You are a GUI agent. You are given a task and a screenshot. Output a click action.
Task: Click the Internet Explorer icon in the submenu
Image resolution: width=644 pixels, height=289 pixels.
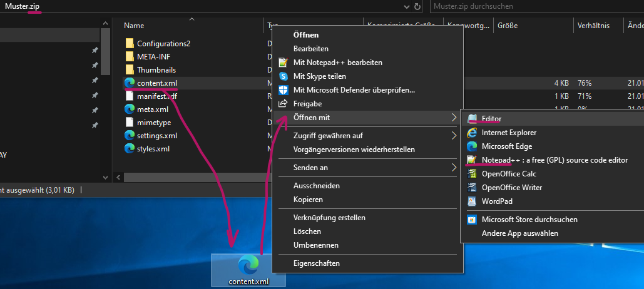(x=472, y=133)
